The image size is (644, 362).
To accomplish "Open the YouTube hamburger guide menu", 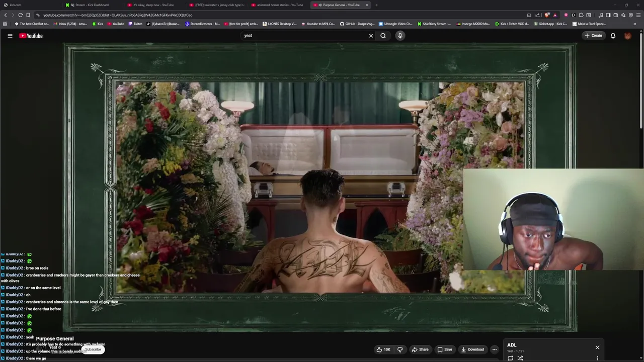I will click(x=10, y=36).
